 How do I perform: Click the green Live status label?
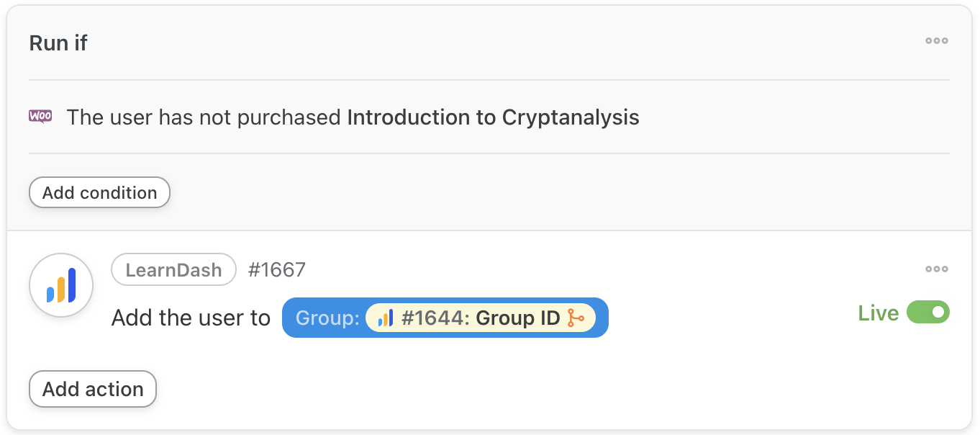[878, 313]
